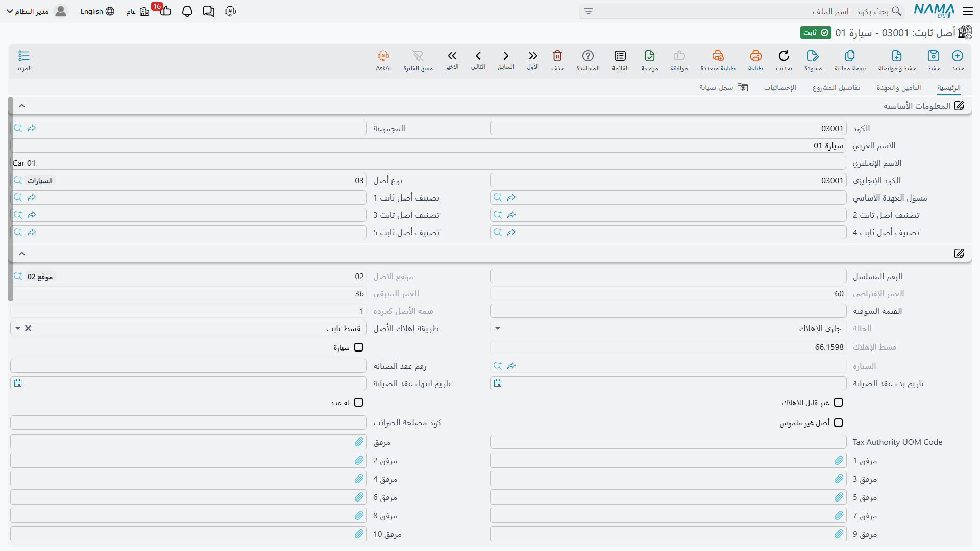This screenshot has width=980, height=551.
Task: Click the thumbs-up icon with badge 16
Action: click(x=166, y=11)
